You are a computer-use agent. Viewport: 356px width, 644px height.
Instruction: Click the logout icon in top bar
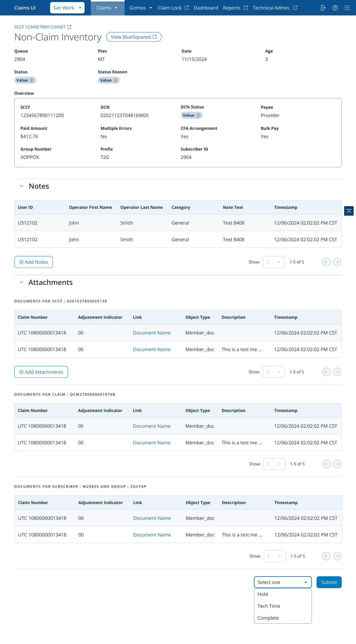(323, 8)
